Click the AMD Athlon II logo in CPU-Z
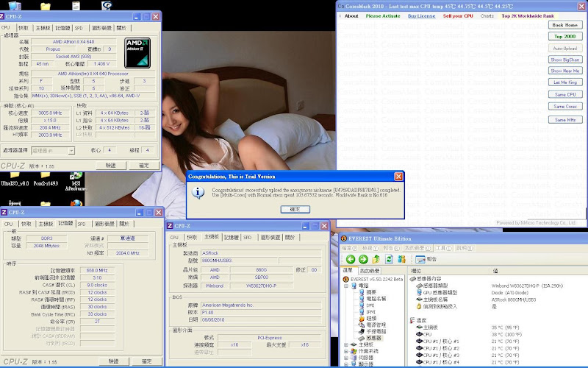This screenshot has height=368, width=588. click(x=139, y=52)
